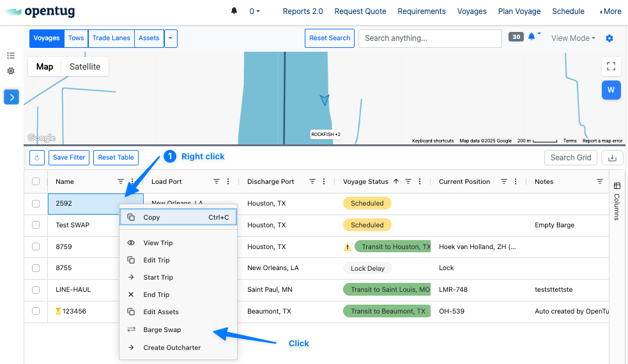Screen dimensions: 628x364
Task: Check the box for voyage 123456
Action: click(x=36, y=311)
